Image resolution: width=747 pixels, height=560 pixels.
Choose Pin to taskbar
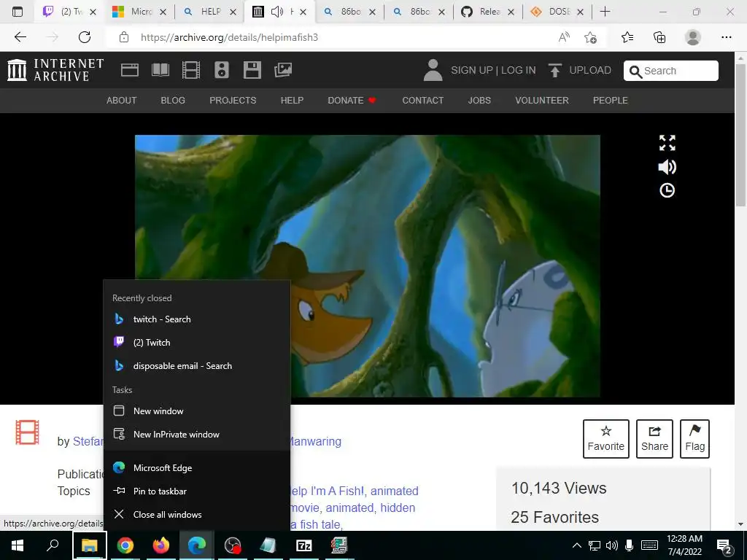[197, 491]
